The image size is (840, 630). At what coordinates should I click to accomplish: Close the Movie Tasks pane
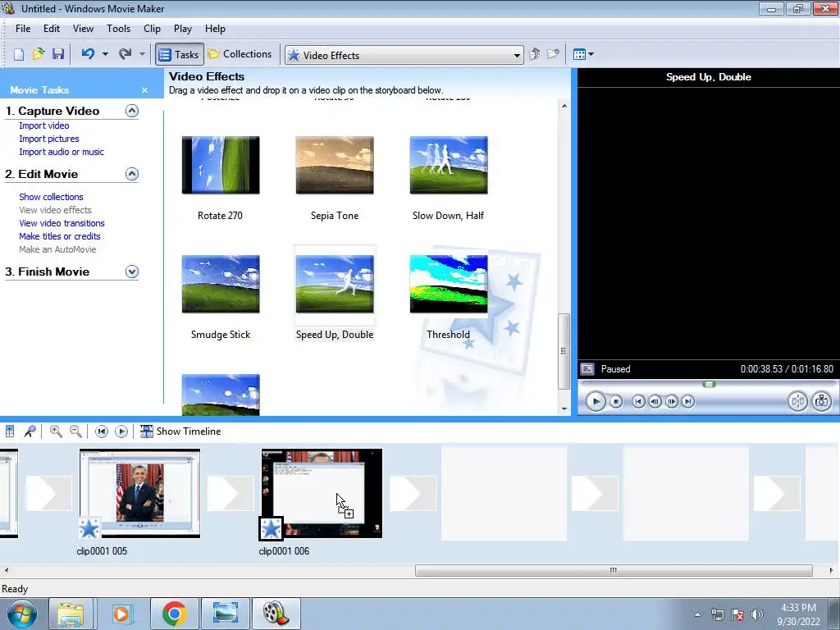pos(144,90)
